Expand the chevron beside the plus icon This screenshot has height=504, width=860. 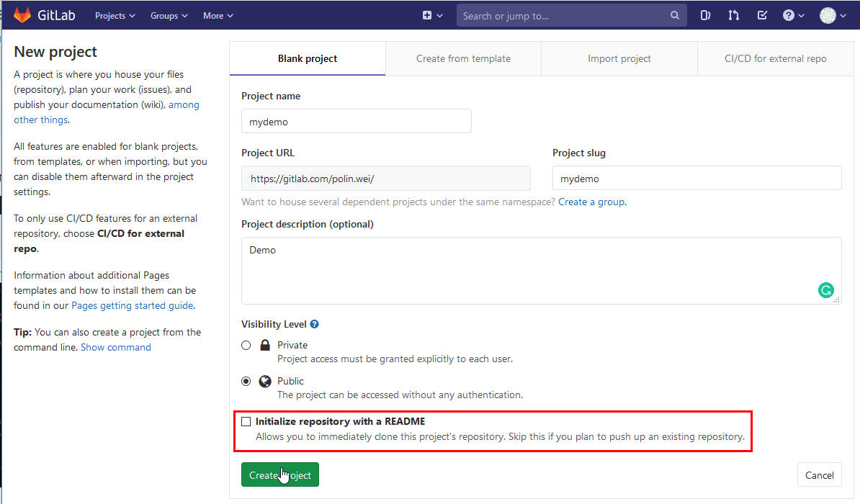coord(440,16)
